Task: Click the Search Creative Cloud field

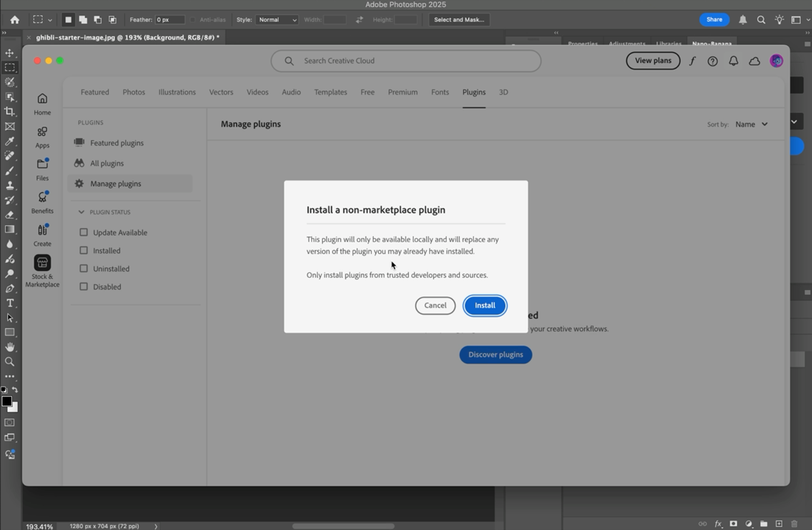Action: [406, 61]
